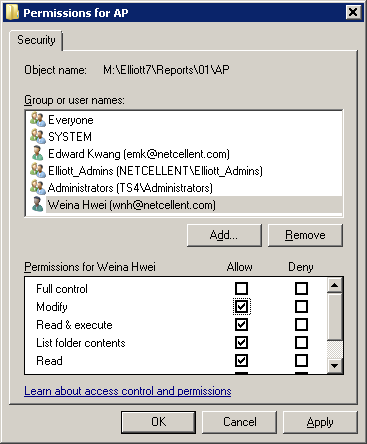The image size is (367, 444).
Task: Click the folder icon in title bar
Action: 12,12
